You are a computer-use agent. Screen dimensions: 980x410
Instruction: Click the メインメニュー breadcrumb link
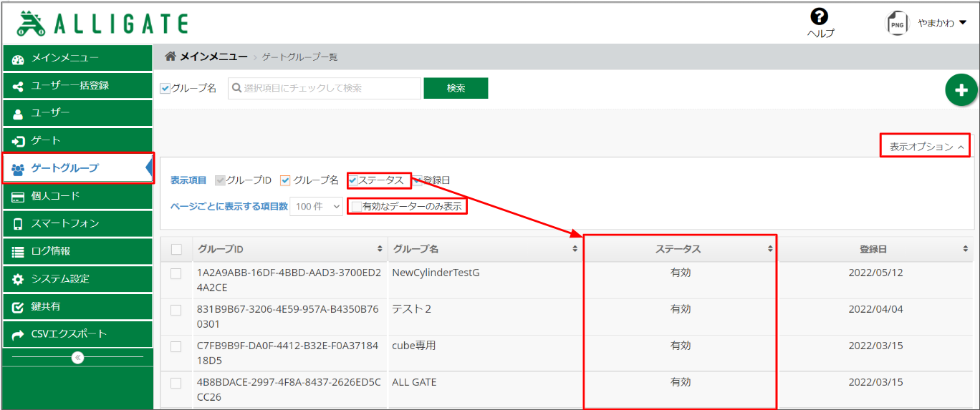[213, 57]
